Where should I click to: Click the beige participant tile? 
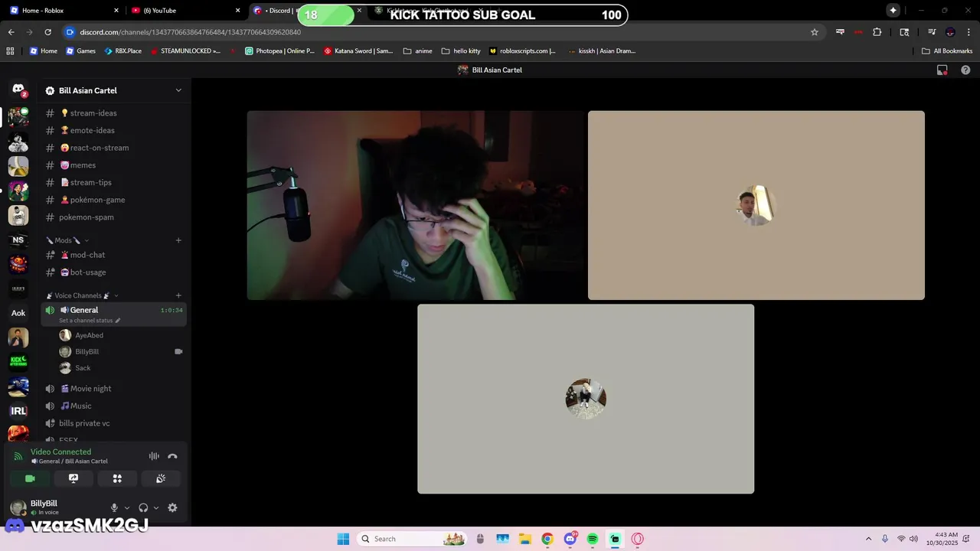[756, 205]
